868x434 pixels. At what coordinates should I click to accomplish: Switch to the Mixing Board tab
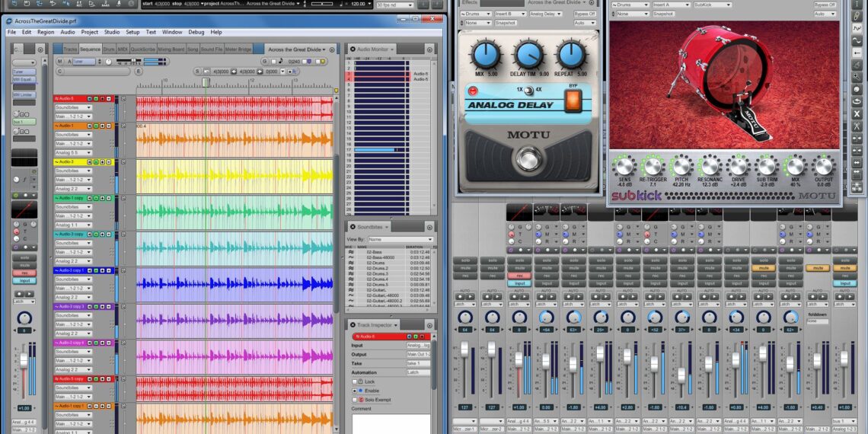(x=172, y=49)
